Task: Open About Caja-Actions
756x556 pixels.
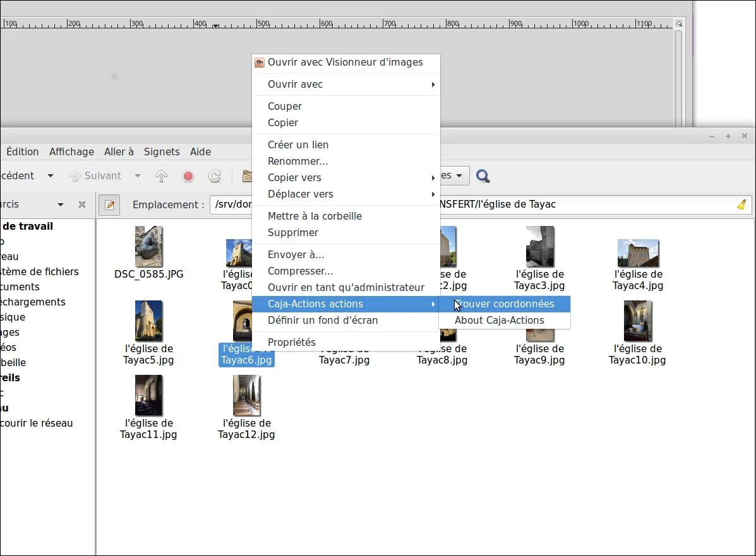Action: click(505, 321)
